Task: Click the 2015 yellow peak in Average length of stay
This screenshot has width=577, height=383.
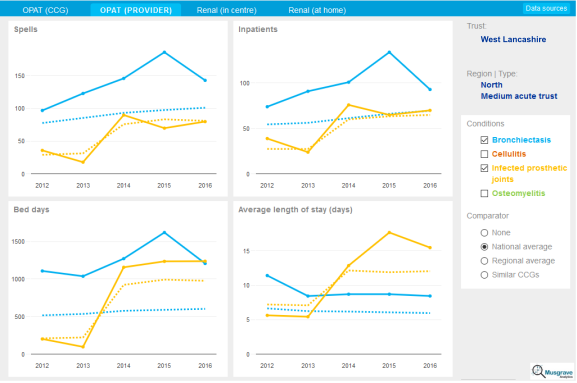Action: [x=389, y=233]
